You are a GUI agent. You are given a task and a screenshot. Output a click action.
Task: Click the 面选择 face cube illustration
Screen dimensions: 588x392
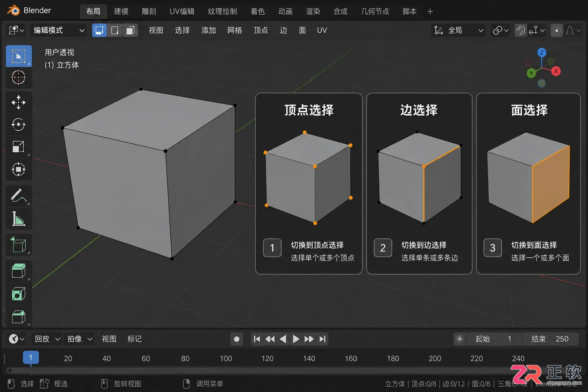click(528, 178)
